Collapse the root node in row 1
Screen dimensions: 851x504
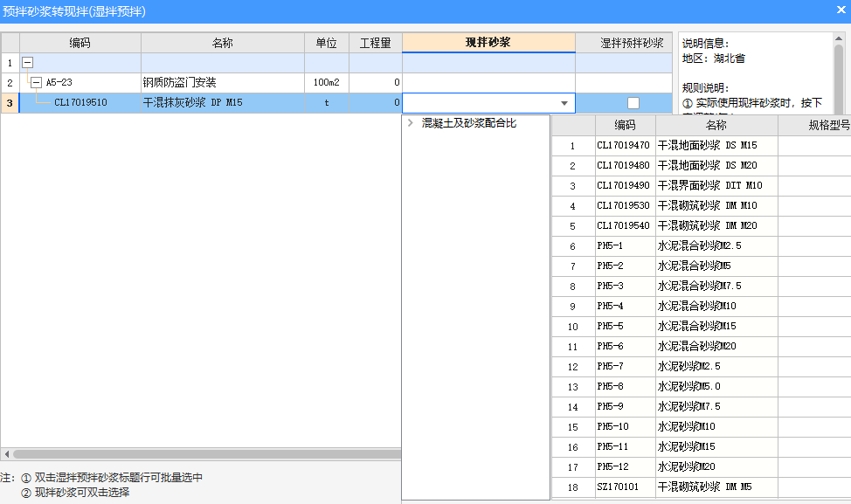27,62
